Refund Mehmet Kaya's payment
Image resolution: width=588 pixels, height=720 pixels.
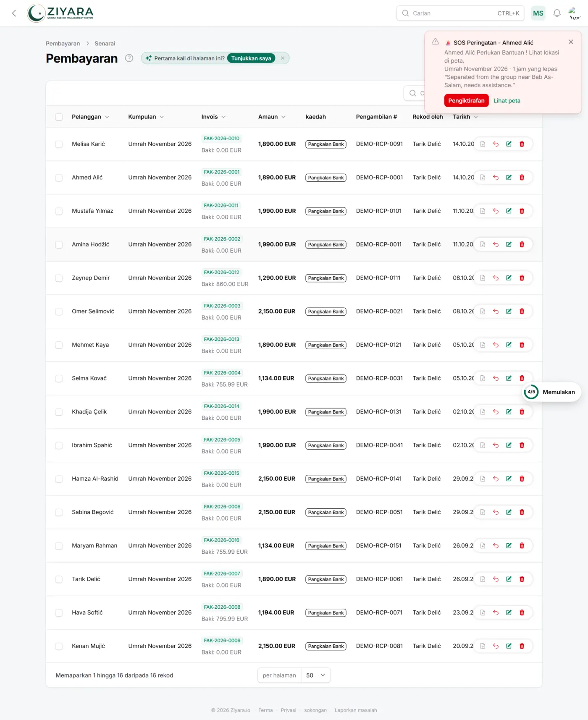tap(496, 345)
